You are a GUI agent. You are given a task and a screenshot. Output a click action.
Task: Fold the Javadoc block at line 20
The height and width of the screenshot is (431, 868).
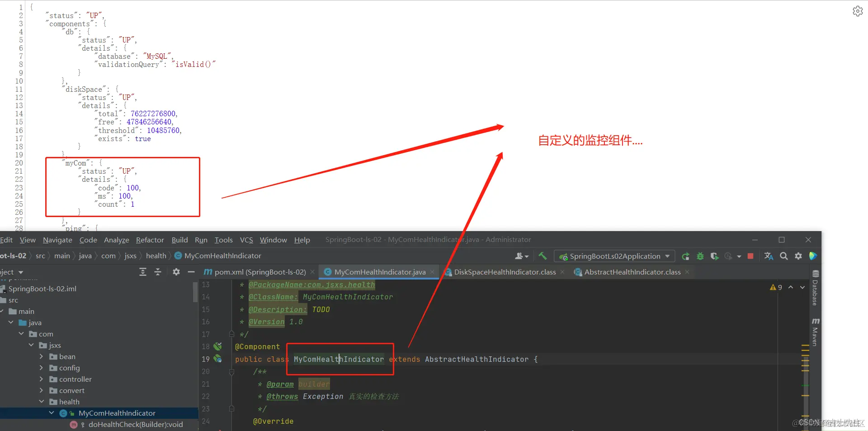pyautogui.click(x=231, y=372)
